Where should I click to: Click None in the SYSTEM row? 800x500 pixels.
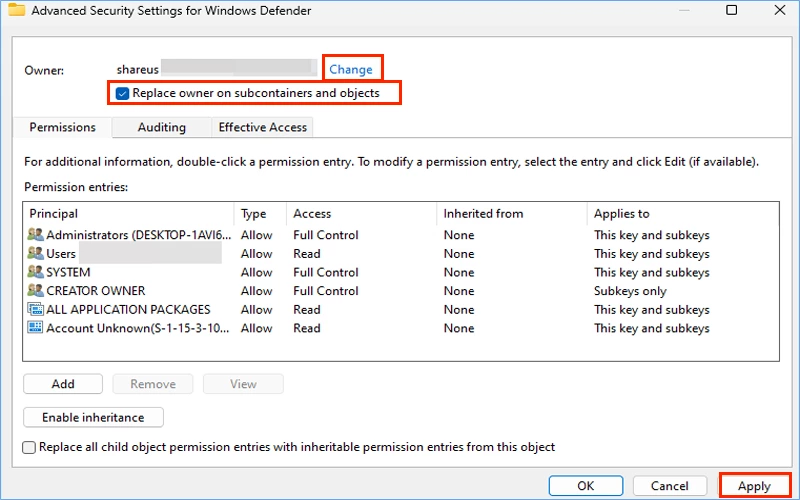coord(459,272)
